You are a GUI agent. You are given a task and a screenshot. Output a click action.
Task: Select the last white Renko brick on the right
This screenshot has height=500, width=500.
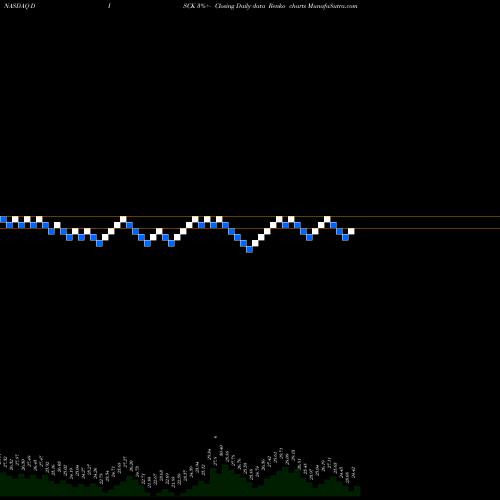coord(351,231)
